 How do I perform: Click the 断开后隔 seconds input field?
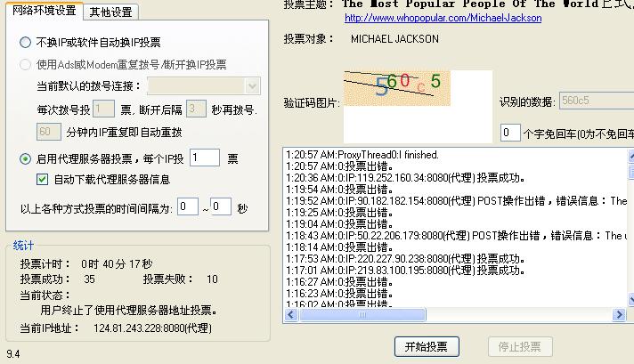pos(198,109)
